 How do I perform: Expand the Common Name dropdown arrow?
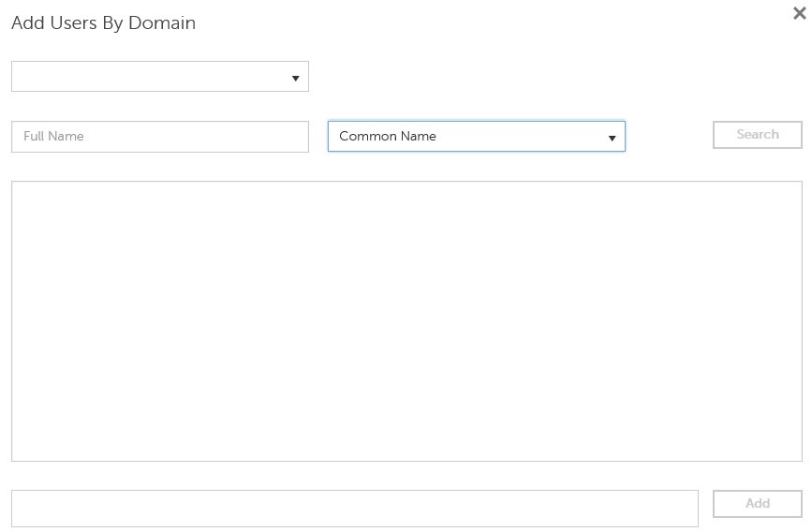tap(612, 138)
